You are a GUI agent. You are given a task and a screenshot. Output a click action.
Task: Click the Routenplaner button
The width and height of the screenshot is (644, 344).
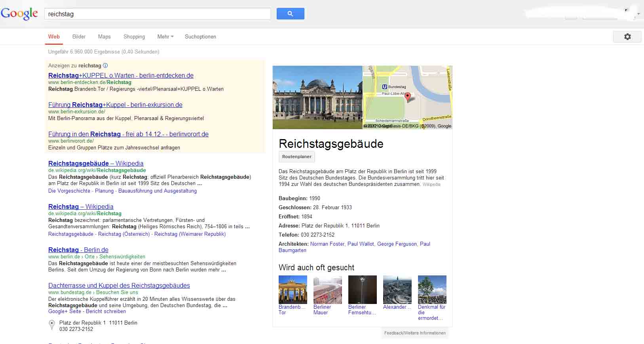[297, 157]
